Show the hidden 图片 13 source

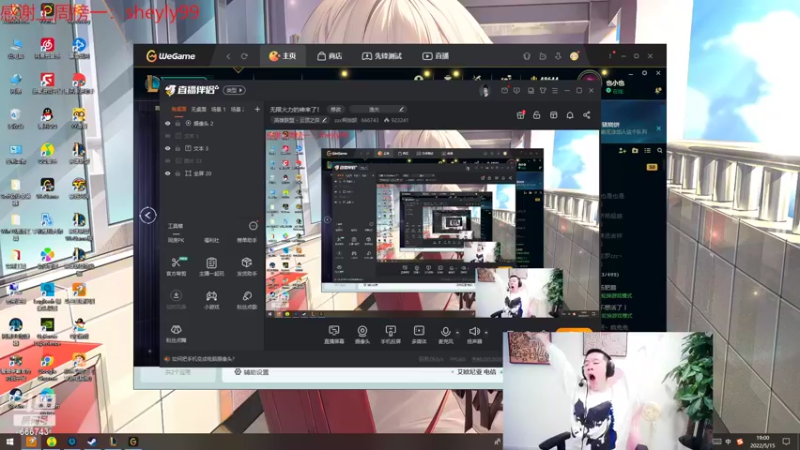(167, 161)
